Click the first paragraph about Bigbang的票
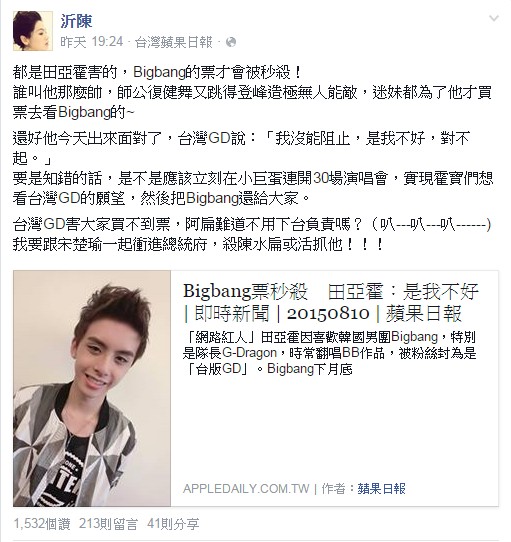Screen dimensions: 511x542 click(x=252, y=92)
